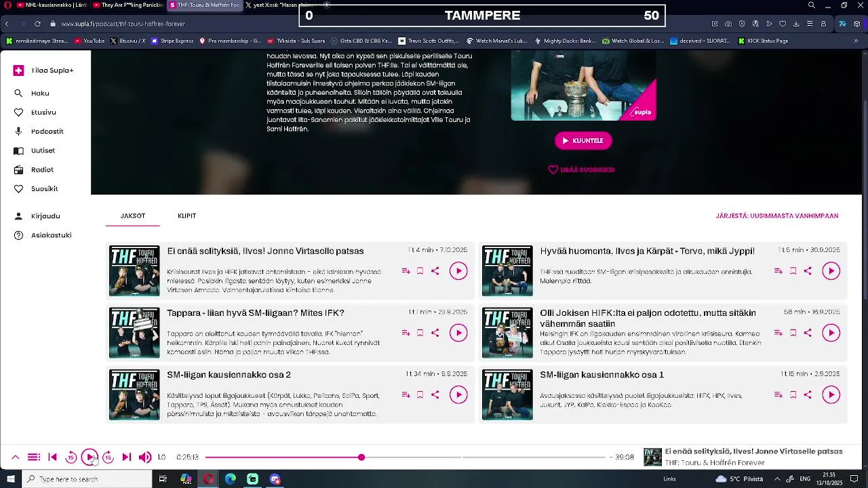The image size is (868, 488).
Task: Switch to They Are F**king Panicking tab
Action: pyautogui.click(x=128, y=5)
